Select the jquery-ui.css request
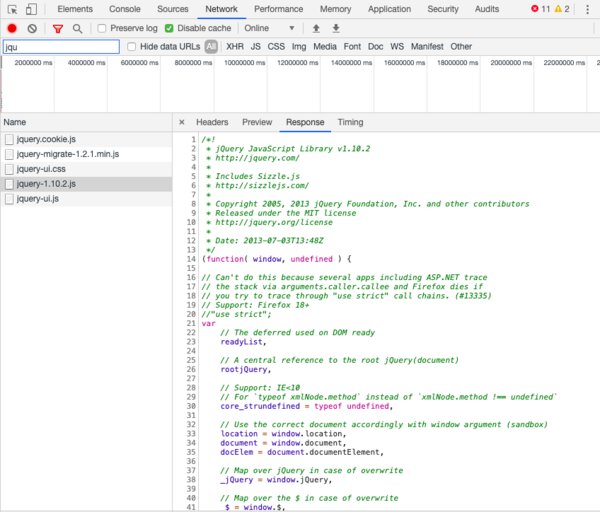This screenshot has height=512, width=600. (86, 169)
